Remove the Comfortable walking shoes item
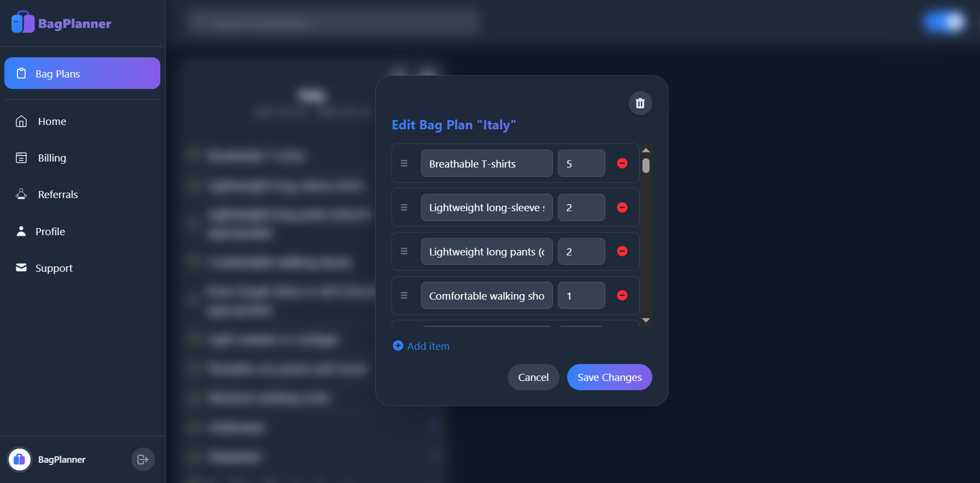The image size is (980, 483). tap(622, 295)
